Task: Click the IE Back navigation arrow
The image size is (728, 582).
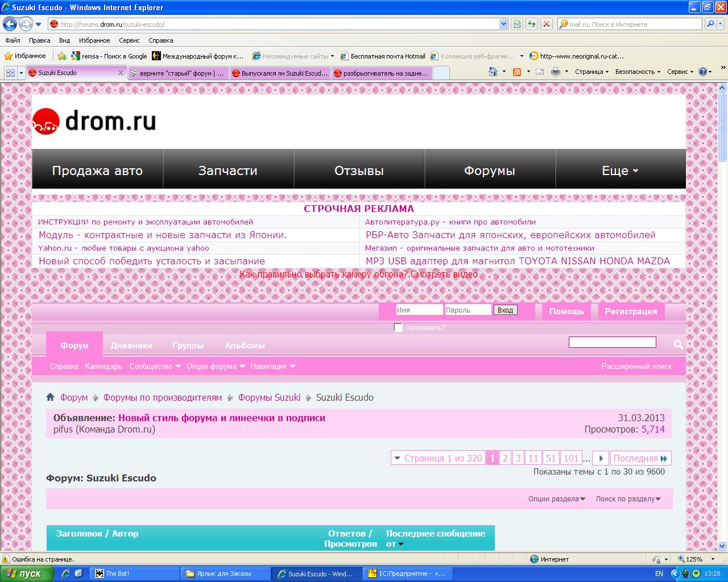Action: tap(10, 24)
